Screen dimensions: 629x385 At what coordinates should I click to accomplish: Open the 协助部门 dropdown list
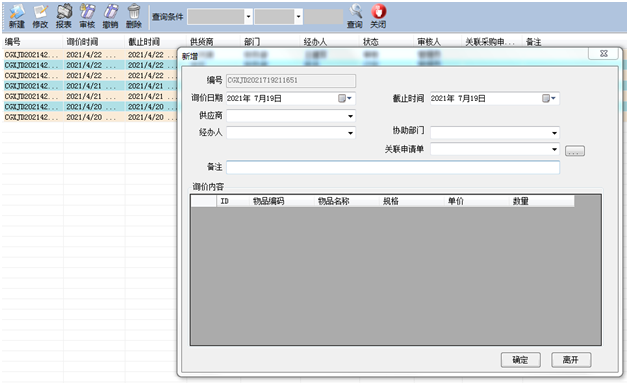point(554,133)
